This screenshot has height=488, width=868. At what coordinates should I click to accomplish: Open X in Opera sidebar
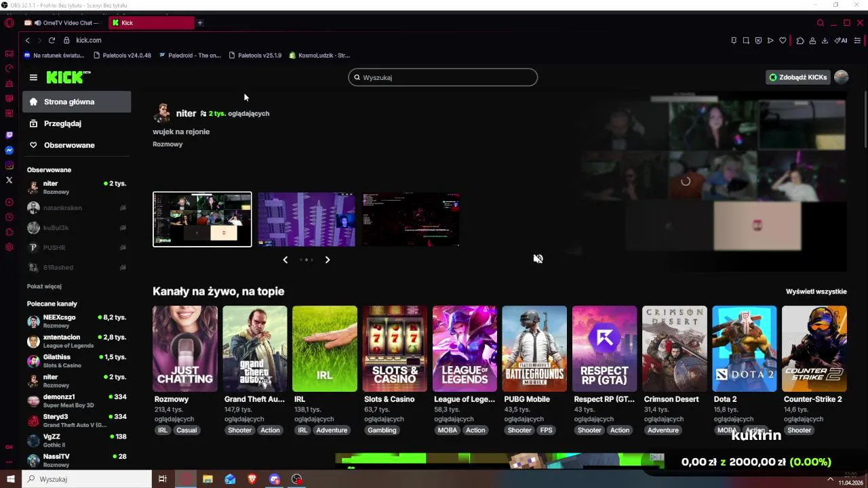tap(9, 180)
